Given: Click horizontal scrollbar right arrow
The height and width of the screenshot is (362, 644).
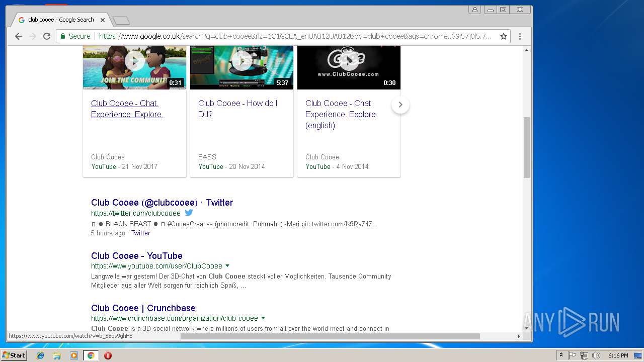Looking at the screenshot, I should [x=519, y=336].
